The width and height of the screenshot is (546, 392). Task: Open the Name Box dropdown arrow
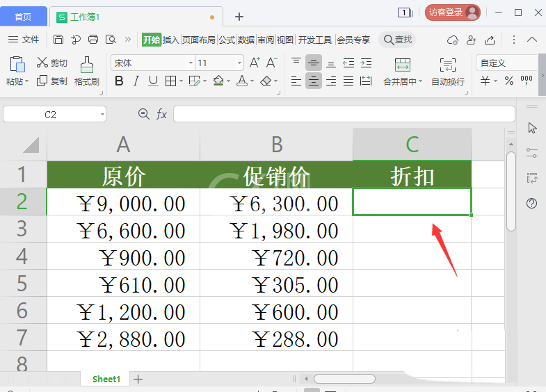click(102, 114)
